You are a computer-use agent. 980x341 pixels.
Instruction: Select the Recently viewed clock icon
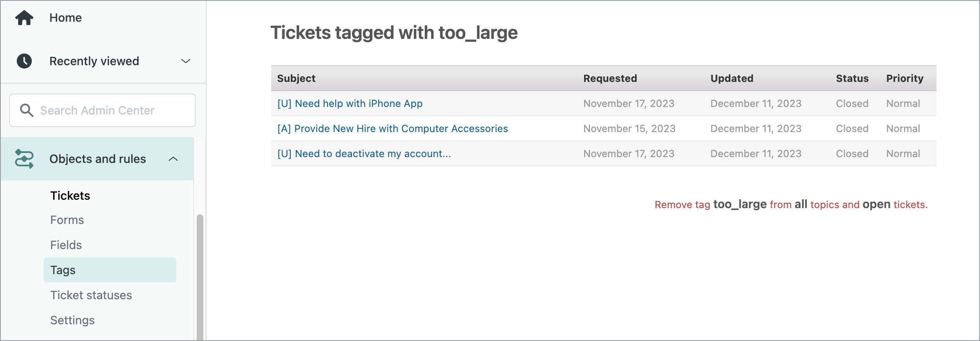(x=24, y=61)
